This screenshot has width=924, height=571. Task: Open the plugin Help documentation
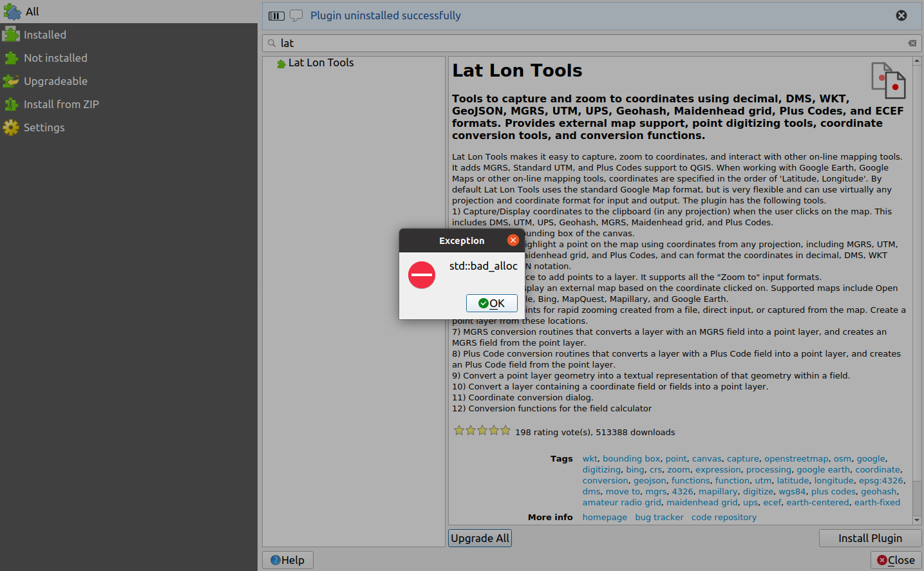click(287, 559)
